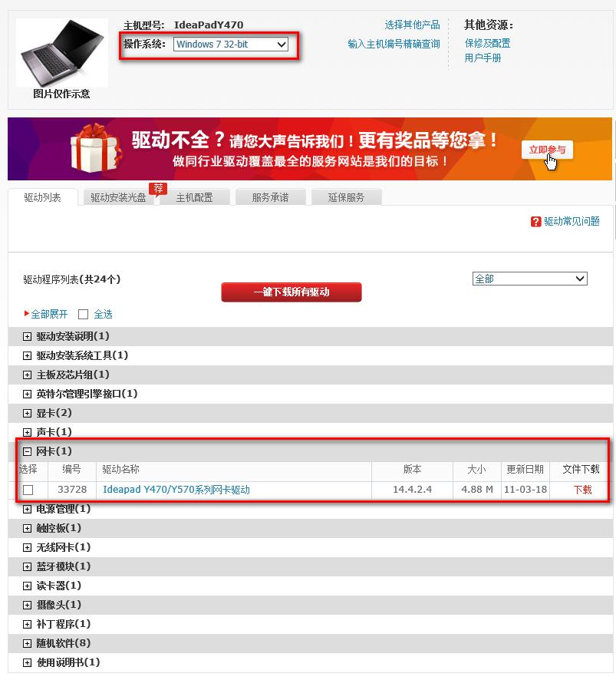
Task: Expand the 显卡(2) category plus icon
Action: pyautogui.click(x=27, y=413)
